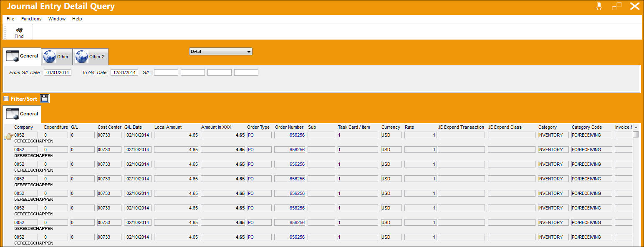Select the General tab above the date fields
This screenshot has height=247, width=644.
22,56
